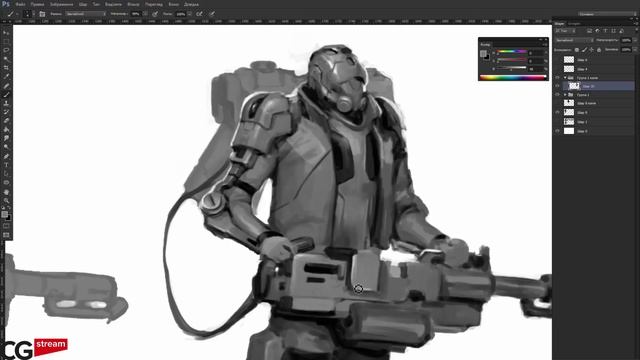This screenshot has height=360, width=640.
Task: Open the tool preset picker
Action: [x=12, y=14]
